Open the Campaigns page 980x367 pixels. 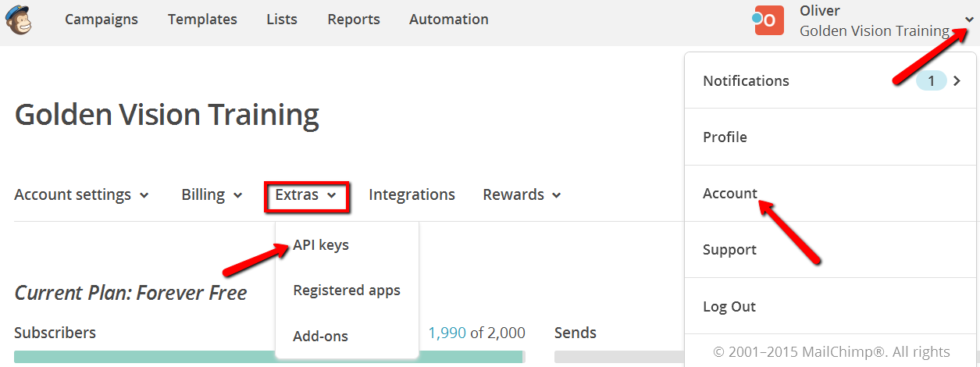pyautogui.click(x=102, y=20)
